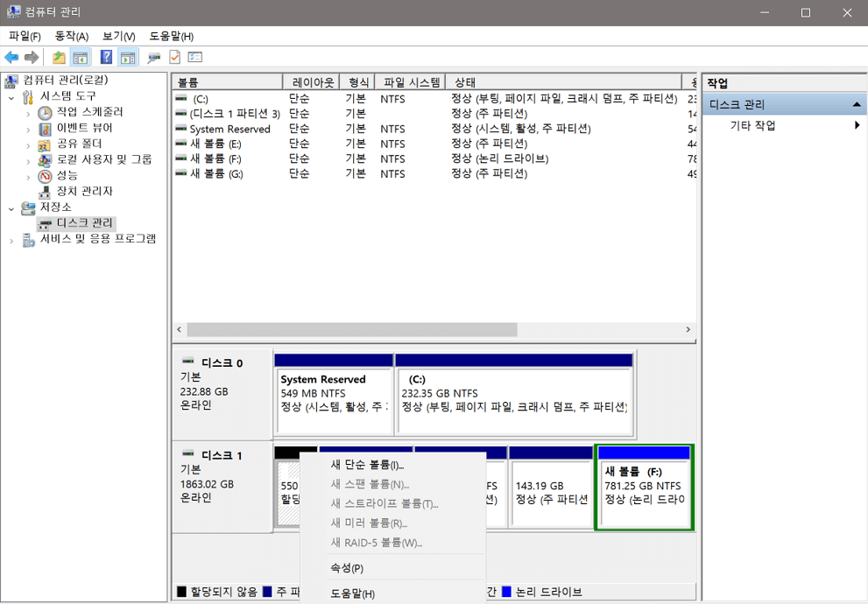
Task: Toggle the action pane visibility icon
Action: tap(128, 56)
